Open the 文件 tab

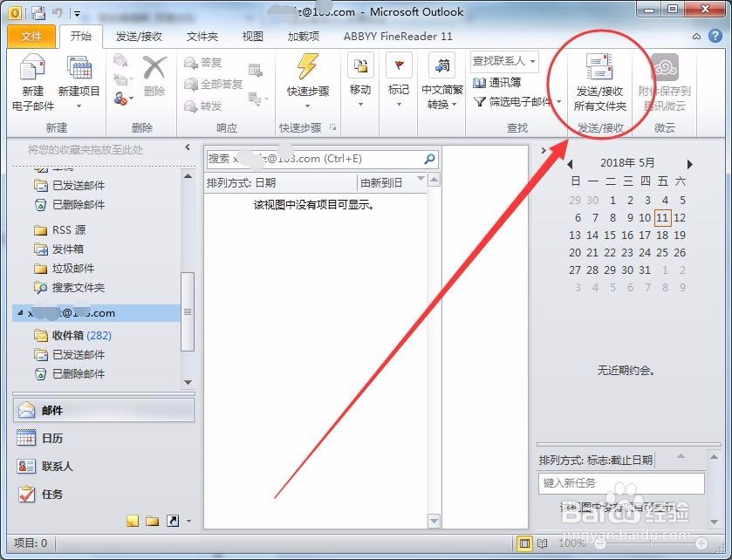tap(31, 37)
